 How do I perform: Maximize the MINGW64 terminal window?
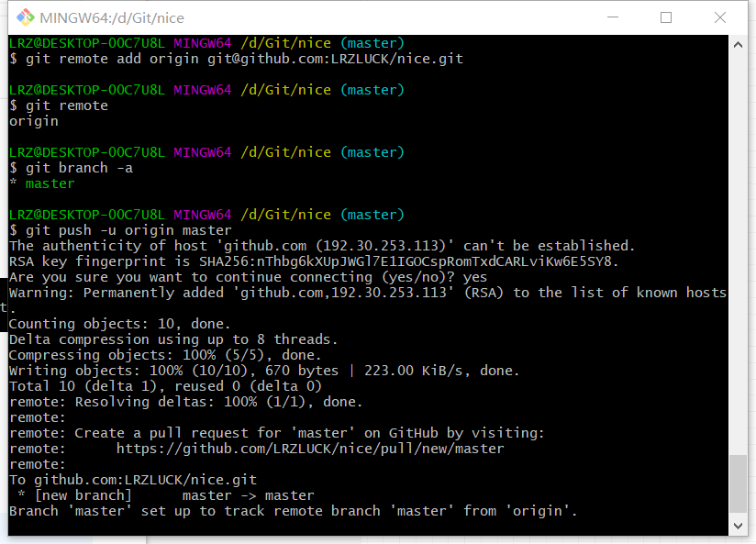[666, 17]
